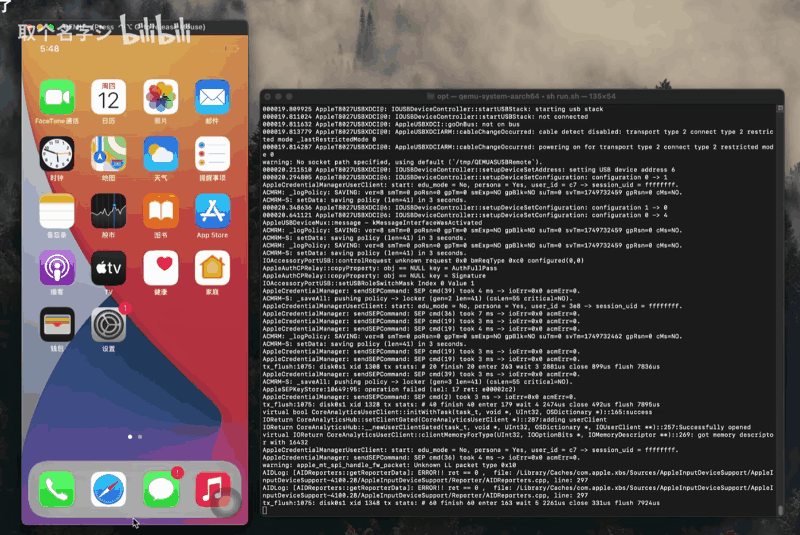The height and width of the screenshot is (535, 800).
Task: Open Messages in the dock
Action: (160, 488)
